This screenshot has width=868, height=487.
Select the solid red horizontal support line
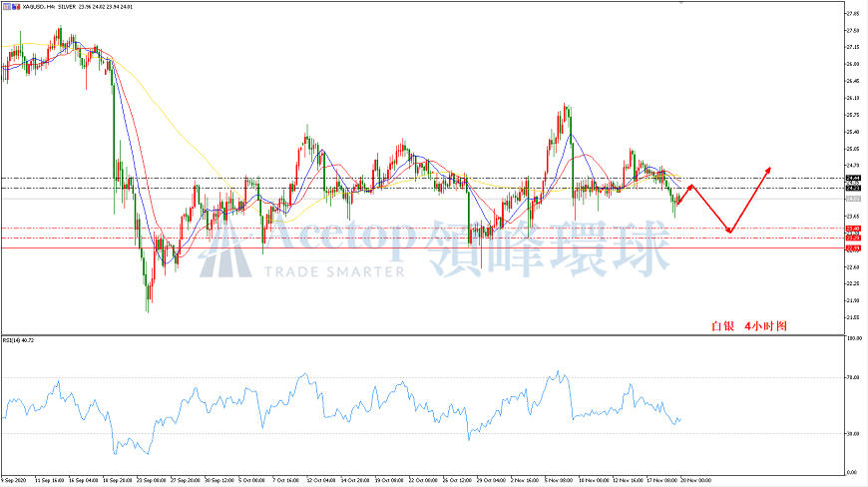click(x=423, y=247)
